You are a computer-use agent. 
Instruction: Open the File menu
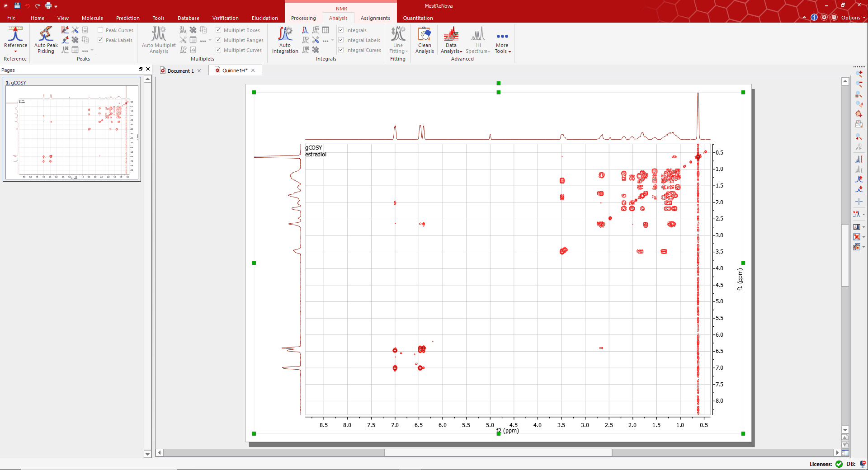point(11,18)
